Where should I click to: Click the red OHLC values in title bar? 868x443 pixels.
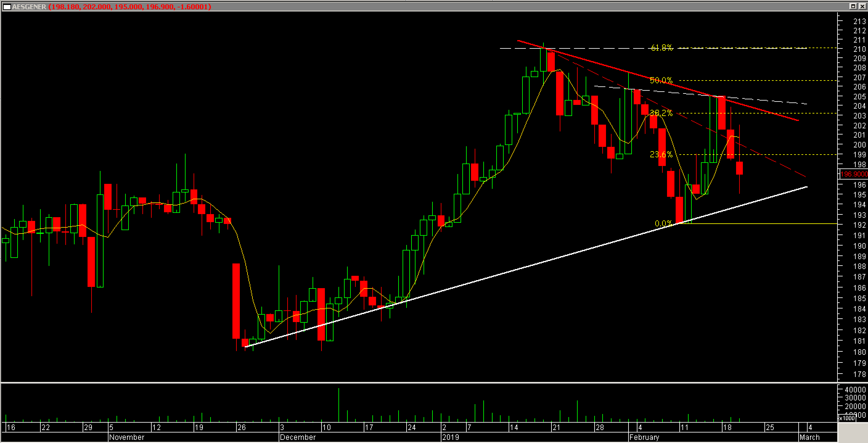tap(130, 7)
